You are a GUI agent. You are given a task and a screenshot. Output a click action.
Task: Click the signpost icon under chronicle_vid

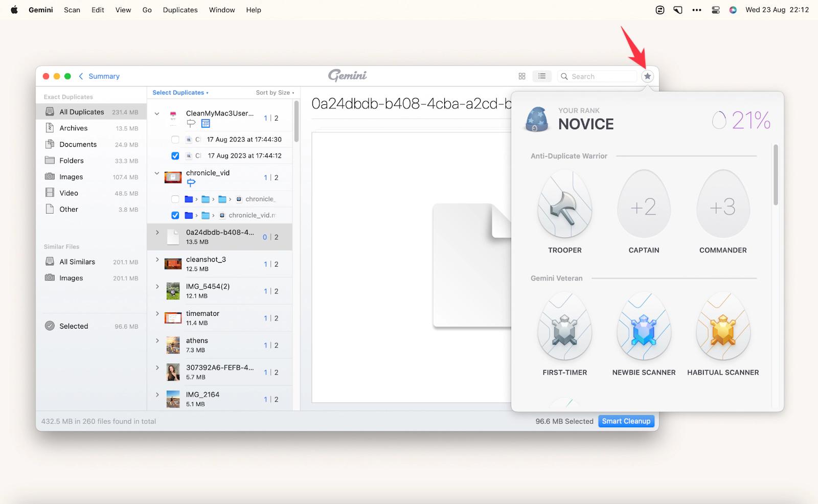[x=191, y=182]
